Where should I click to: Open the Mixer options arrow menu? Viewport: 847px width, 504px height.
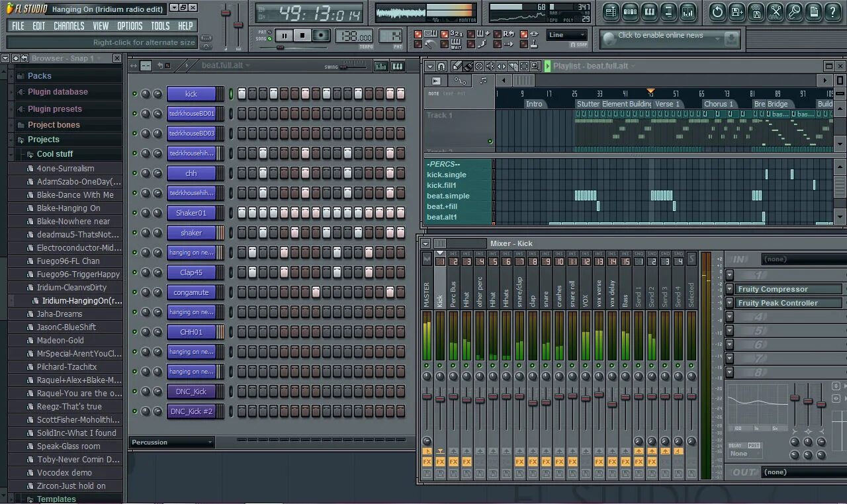click(x=425, y=243)
